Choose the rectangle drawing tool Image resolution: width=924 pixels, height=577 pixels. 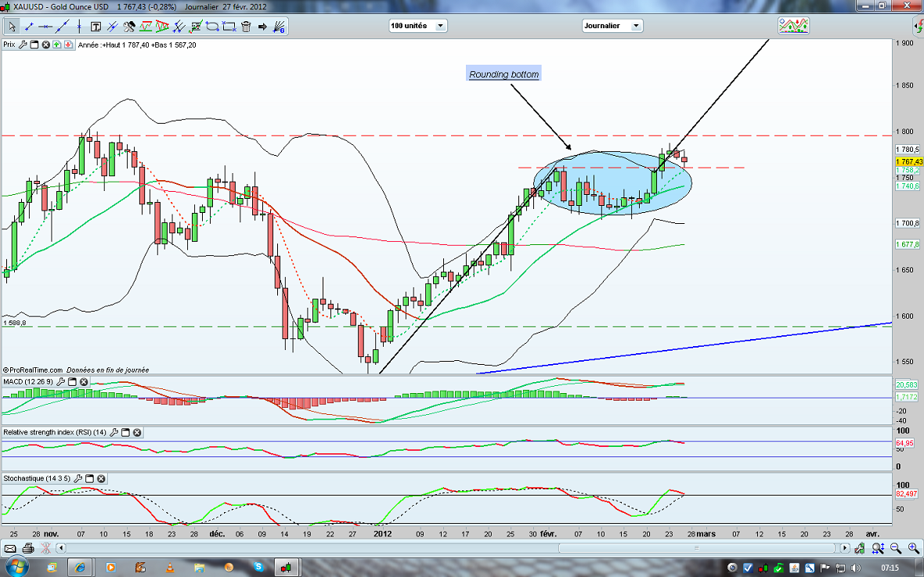[x=229, y=27]
